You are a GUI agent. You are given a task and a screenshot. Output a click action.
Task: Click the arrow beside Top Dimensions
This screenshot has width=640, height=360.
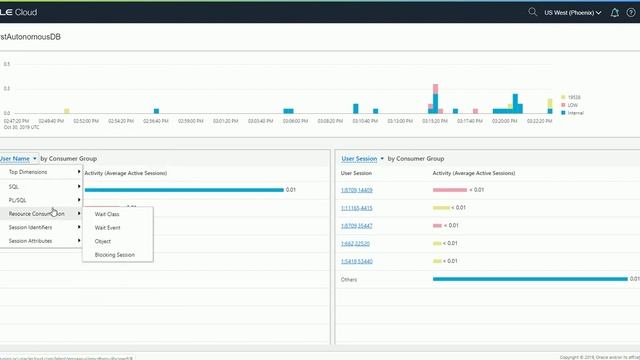79,172
